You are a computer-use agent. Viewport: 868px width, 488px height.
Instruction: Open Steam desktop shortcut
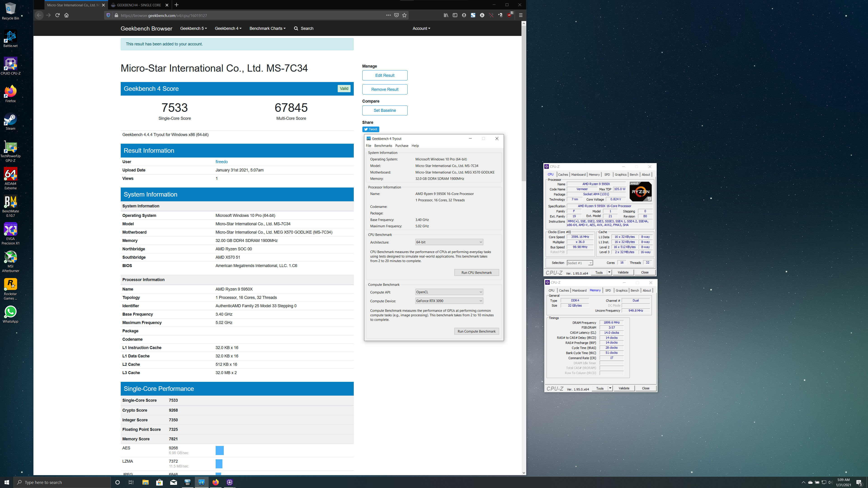pos(10,121)
